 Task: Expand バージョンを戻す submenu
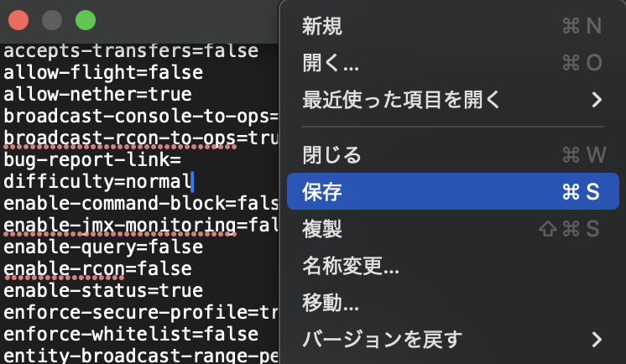tap(382, 340)
